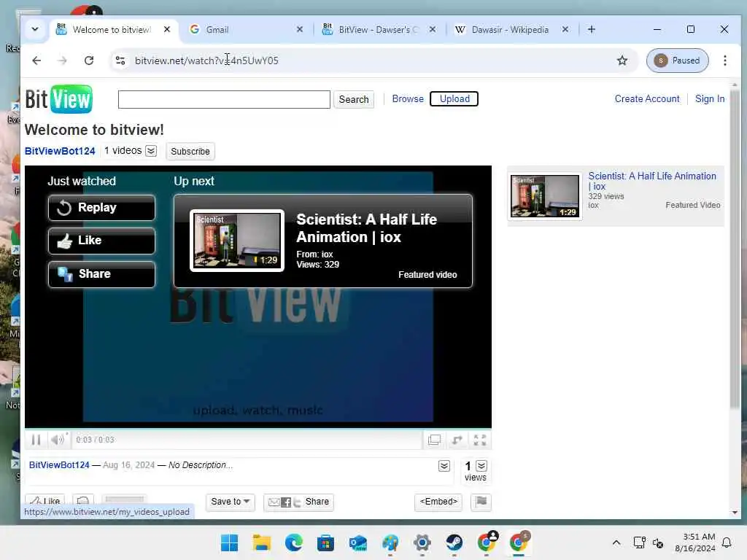Open the Paused profile button
The height and width of the screenshot is (560, 747).
pos(677,61)
